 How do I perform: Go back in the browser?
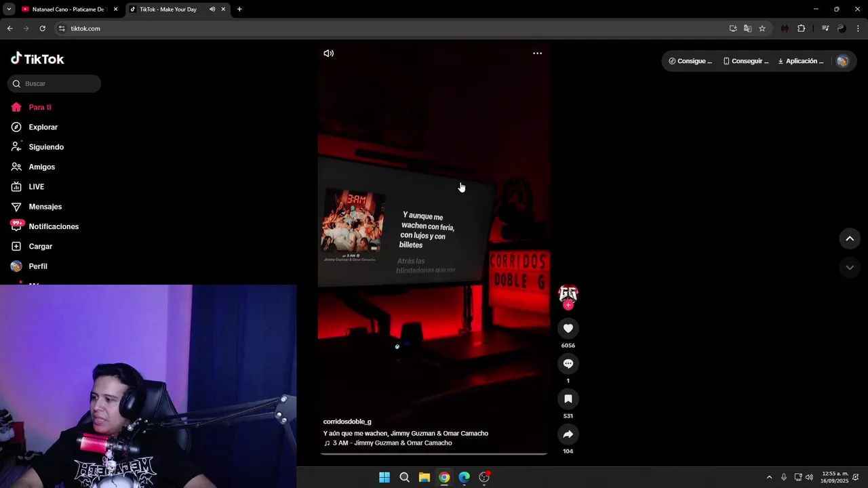(x=9, y=28)
